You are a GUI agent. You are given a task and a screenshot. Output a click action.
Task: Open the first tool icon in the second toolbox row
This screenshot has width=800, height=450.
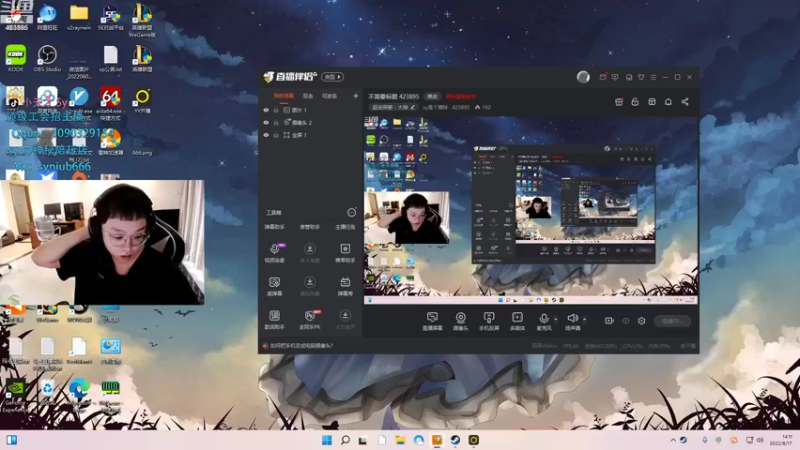coord(274,286)
